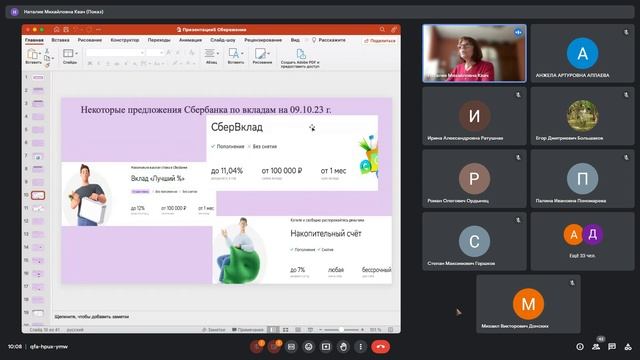
Task: Click the Copy icon in the ribbon
Action: 47,58
